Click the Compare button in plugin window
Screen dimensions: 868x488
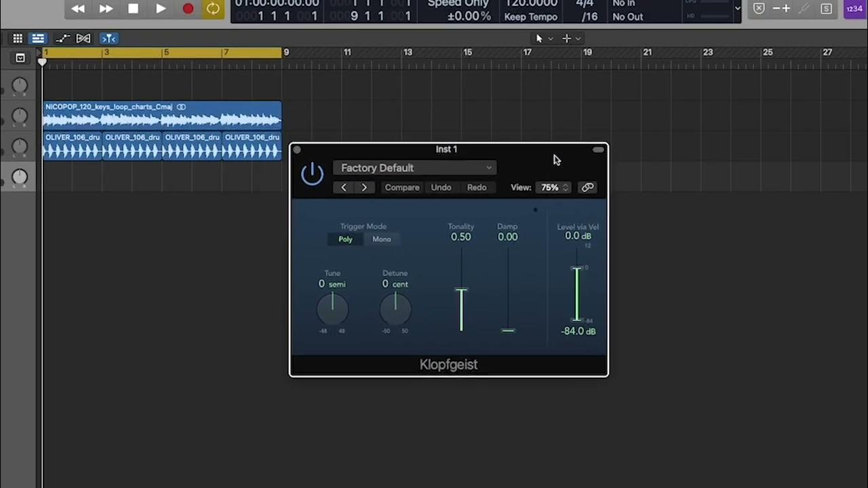tap(402, 188)
